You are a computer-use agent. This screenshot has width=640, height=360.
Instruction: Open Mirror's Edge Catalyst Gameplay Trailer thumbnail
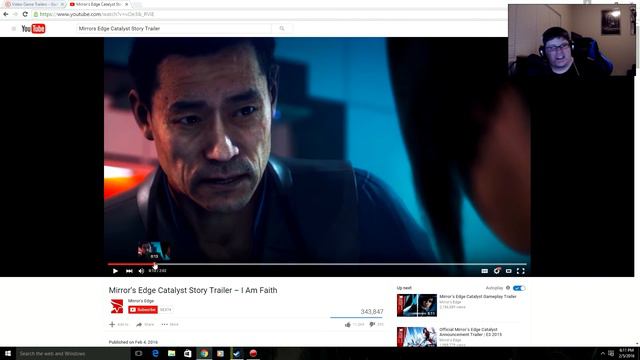click(417, 305)
